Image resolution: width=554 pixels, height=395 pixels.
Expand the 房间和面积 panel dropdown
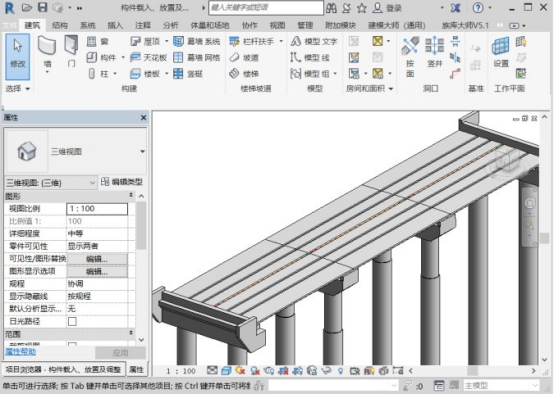[391, 89]
